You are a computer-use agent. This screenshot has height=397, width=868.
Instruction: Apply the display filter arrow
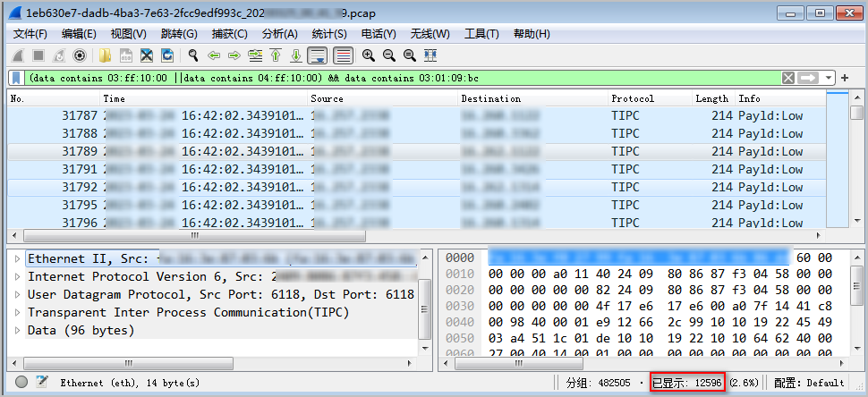[808, 78]
